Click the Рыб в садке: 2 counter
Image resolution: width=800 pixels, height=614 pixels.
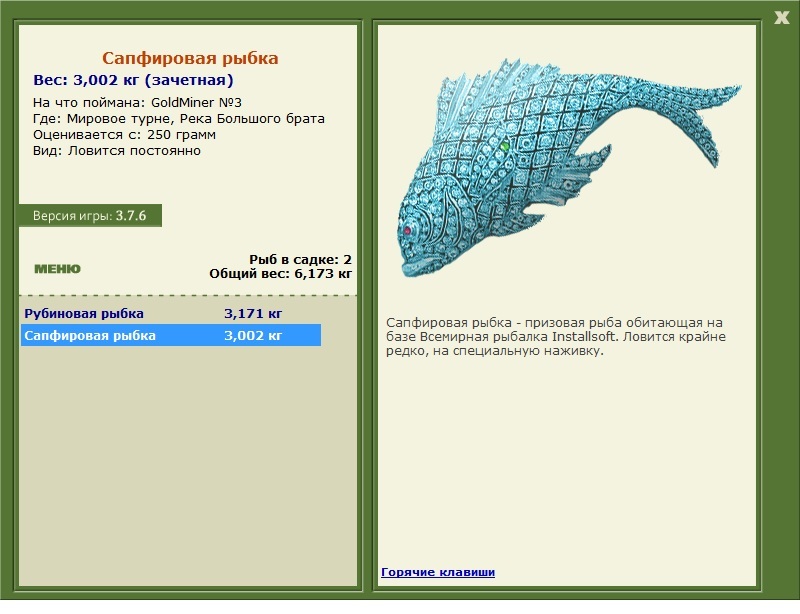click(x=301, y=259)
